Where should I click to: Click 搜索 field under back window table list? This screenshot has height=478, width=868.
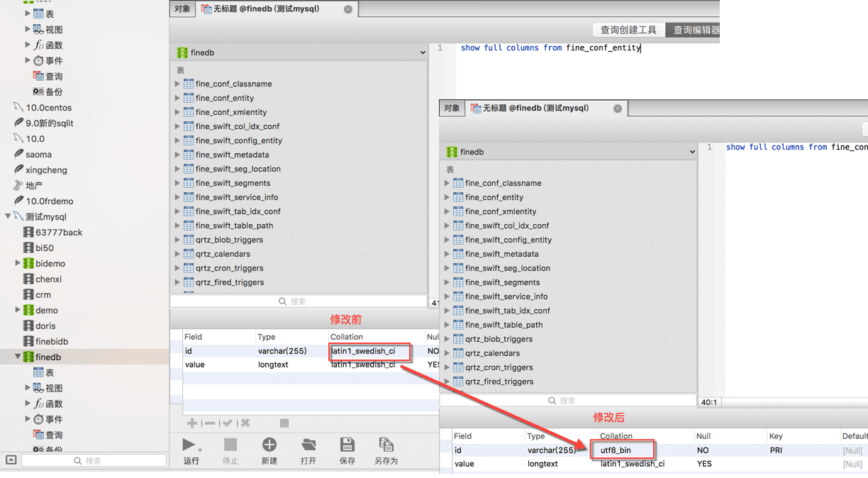point(299,301)
